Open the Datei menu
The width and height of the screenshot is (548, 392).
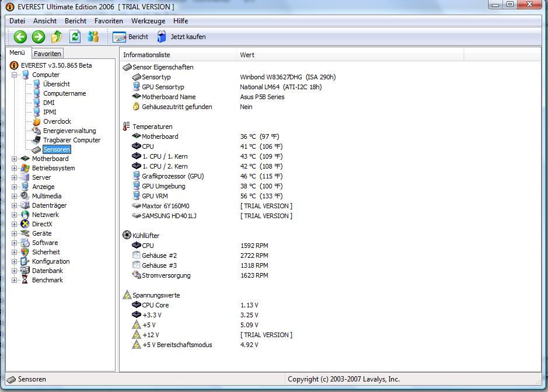[x=17, y=21]
